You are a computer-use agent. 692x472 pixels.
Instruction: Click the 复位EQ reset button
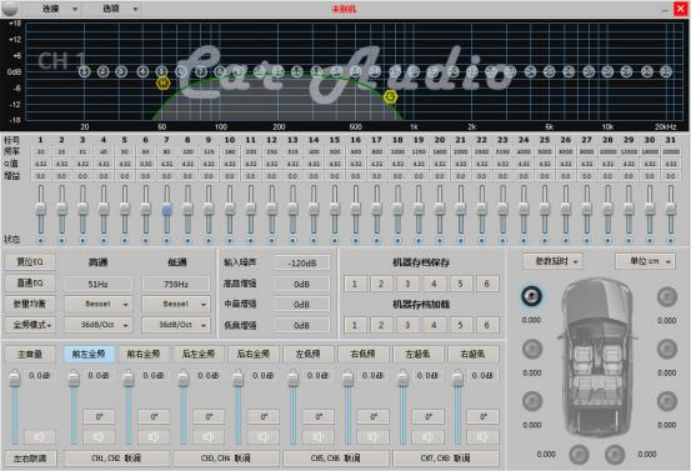30,262
